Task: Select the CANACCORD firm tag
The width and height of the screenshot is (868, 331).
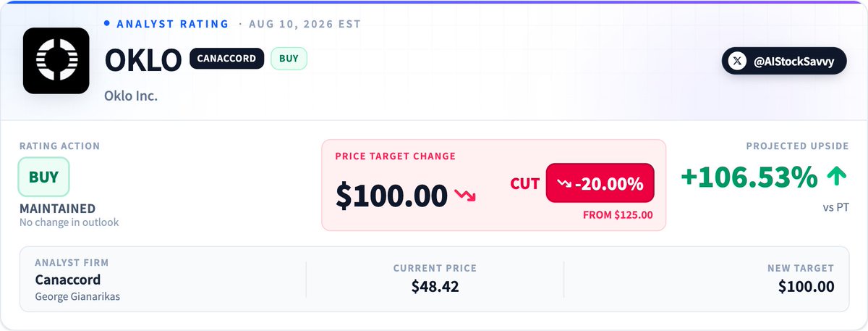Action: pyautogui.click(x=226, y=59)
